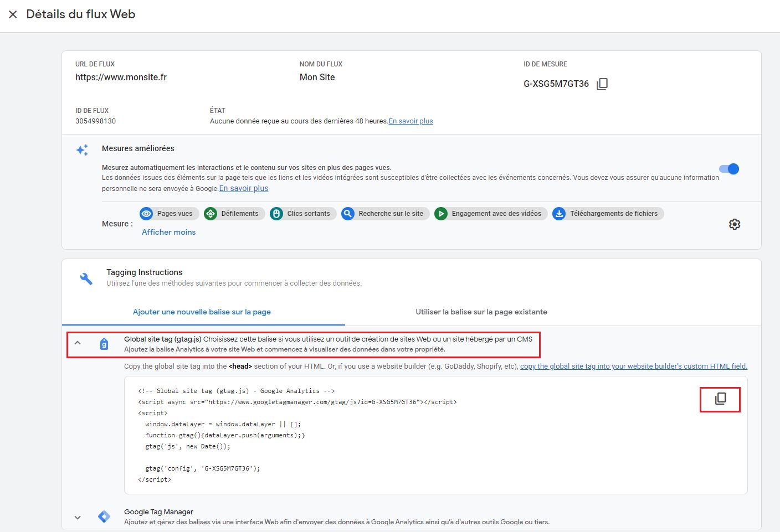Switch to Utiliser la balise existante tab
Screen dimensions: 780x532
[481, 312]
